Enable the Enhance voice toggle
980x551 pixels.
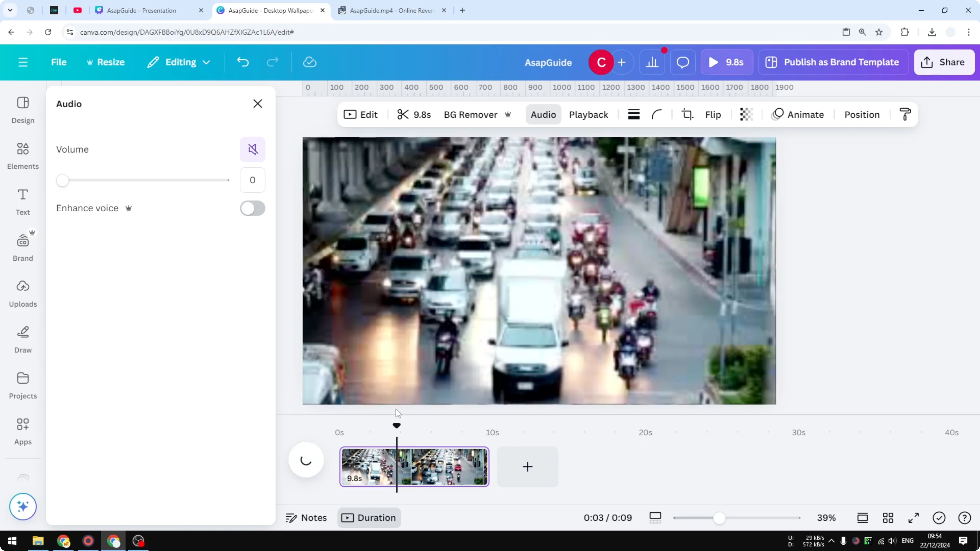[252, 208]
